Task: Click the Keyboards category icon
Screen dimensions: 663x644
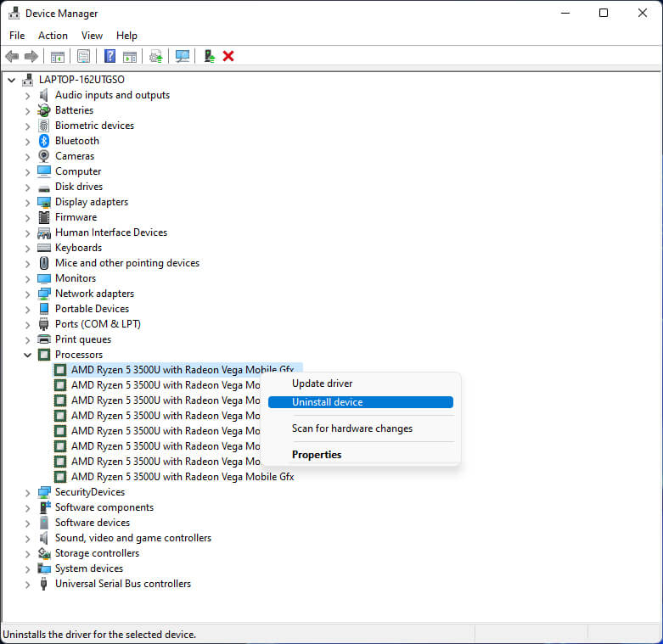Action: coord(44,248)
